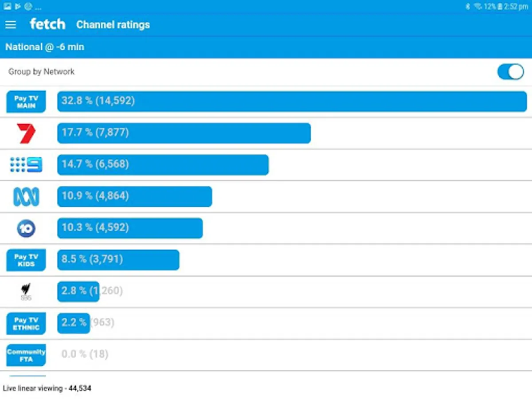Tap the Community FTA badge
Screen dimensions: 532x399
(x=26, y=355)
